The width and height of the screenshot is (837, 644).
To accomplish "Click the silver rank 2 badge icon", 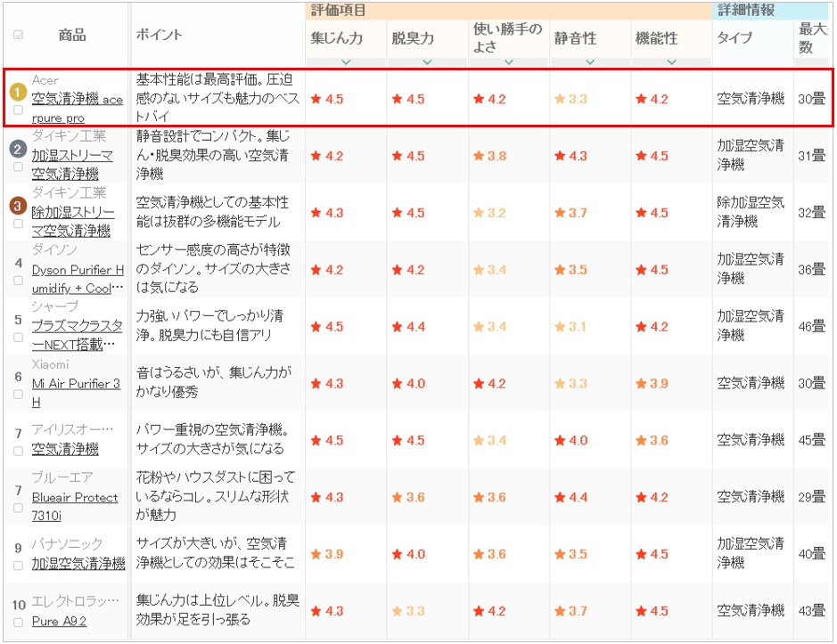I will coord(18,148).
